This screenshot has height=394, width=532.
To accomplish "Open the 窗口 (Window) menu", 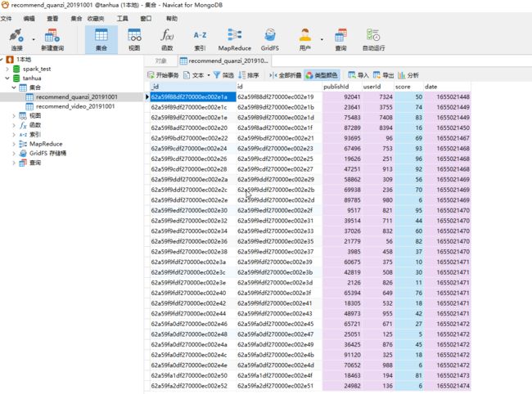I will coord(146,18).
